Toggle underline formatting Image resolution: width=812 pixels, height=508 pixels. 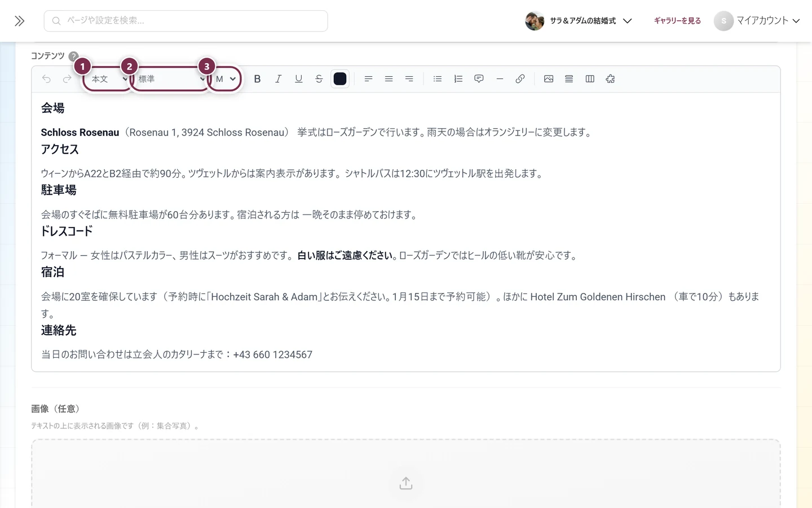click(299, 79)
